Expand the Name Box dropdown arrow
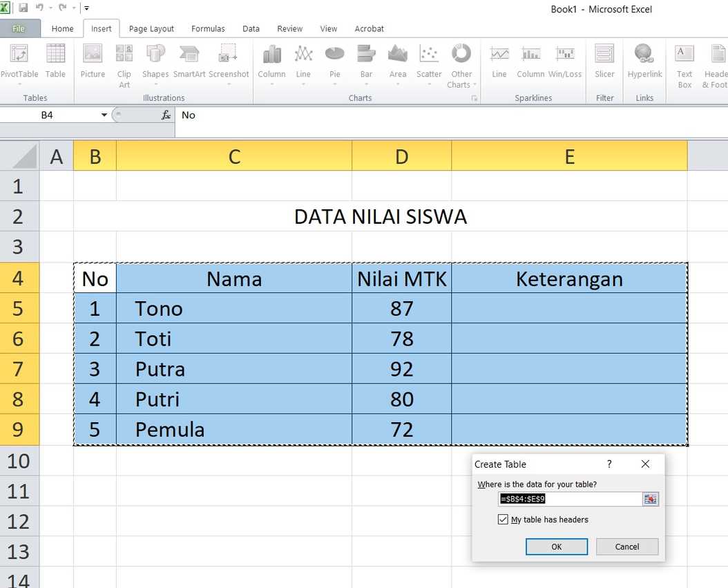Image resolution: width=728 pixels, height=588 pixels. [x=104, y=115]
